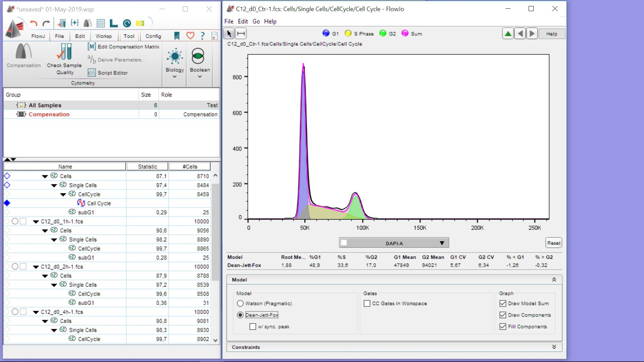The width and height of the screenshot is (644, 362).
Task: Uncheck Fill Components option
Action: (x=502, y=326)
